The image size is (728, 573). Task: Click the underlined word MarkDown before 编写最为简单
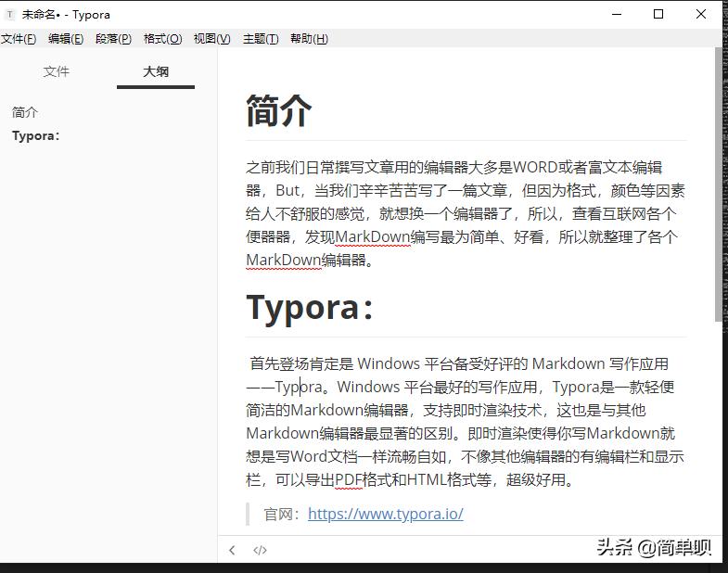(x=373, y=236)
